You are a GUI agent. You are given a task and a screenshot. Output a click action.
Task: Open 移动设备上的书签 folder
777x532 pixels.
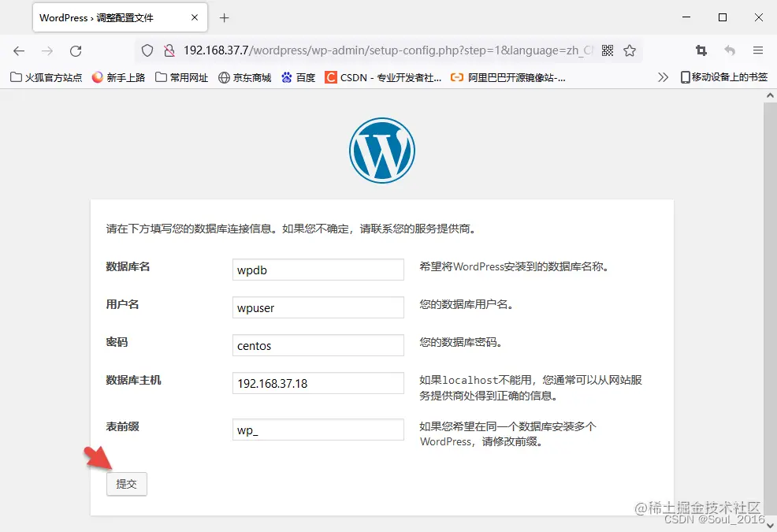pyautogui.click(x=724, y=77)
